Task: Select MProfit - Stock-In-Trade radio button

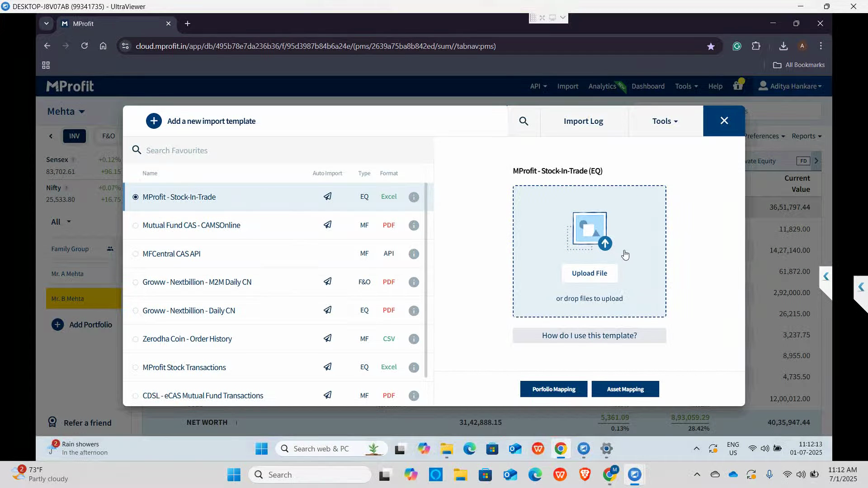Action: (135, 197)
